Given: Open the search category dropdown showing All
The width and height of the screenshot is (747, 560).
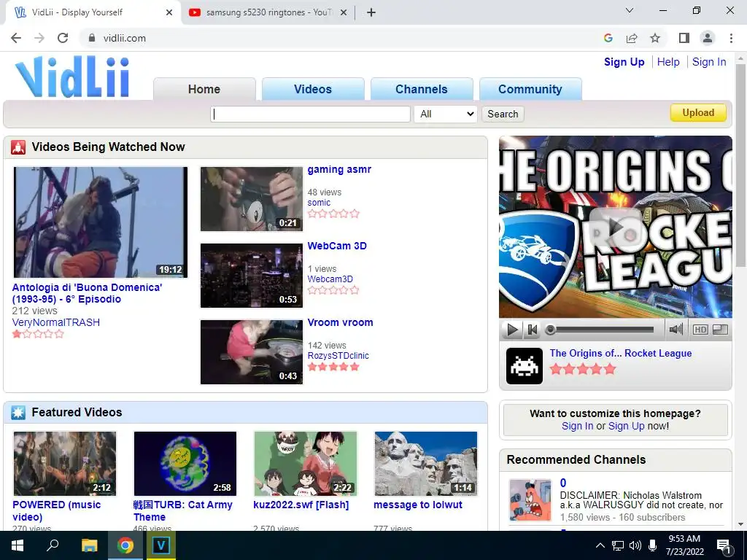Looking at the screenshot, I should [446, 114].
